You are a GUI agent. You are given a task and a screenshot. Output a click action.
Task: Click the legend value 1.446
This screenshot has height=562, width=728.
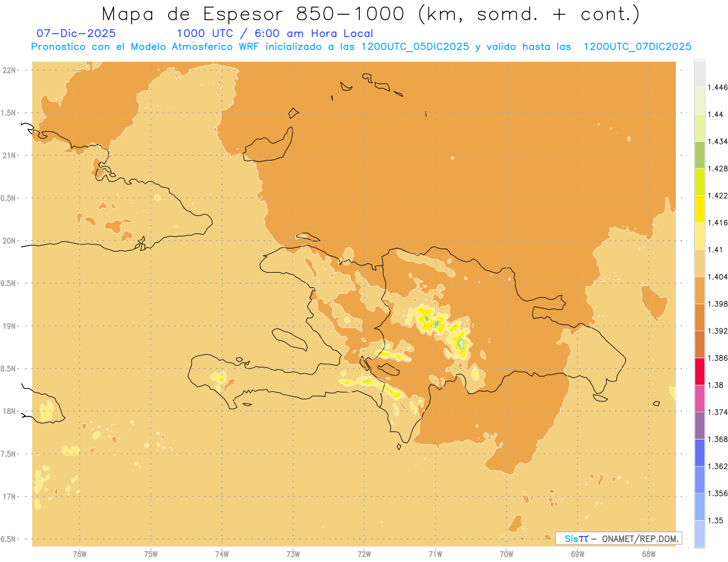tap(718, 87)
